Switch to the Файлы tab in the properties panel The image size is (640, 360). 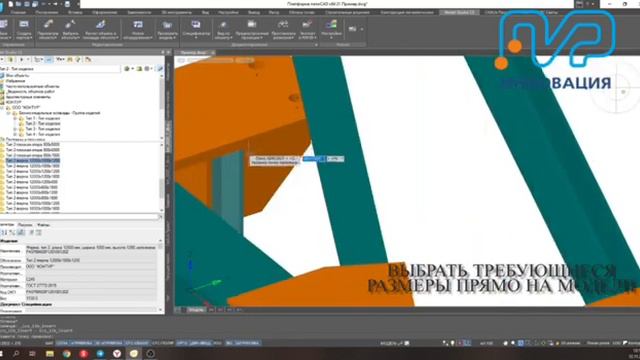point(43,225)
